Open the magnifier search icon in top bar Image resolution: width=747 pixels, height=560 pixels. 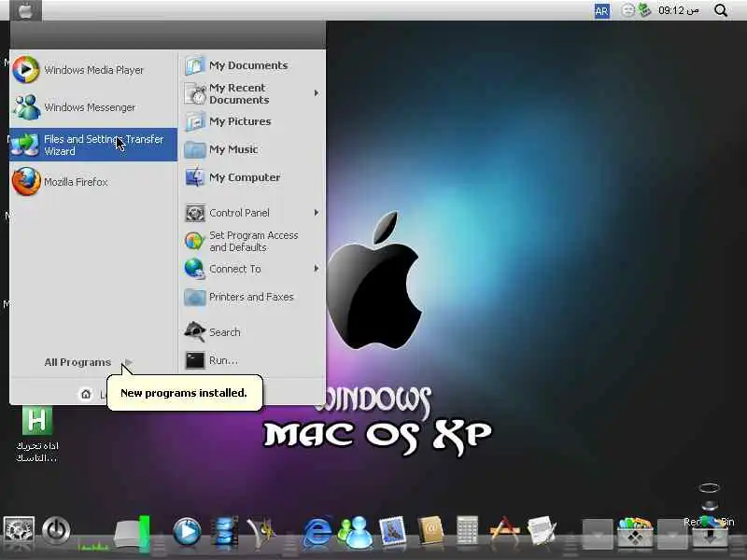(x=721, y=10)
